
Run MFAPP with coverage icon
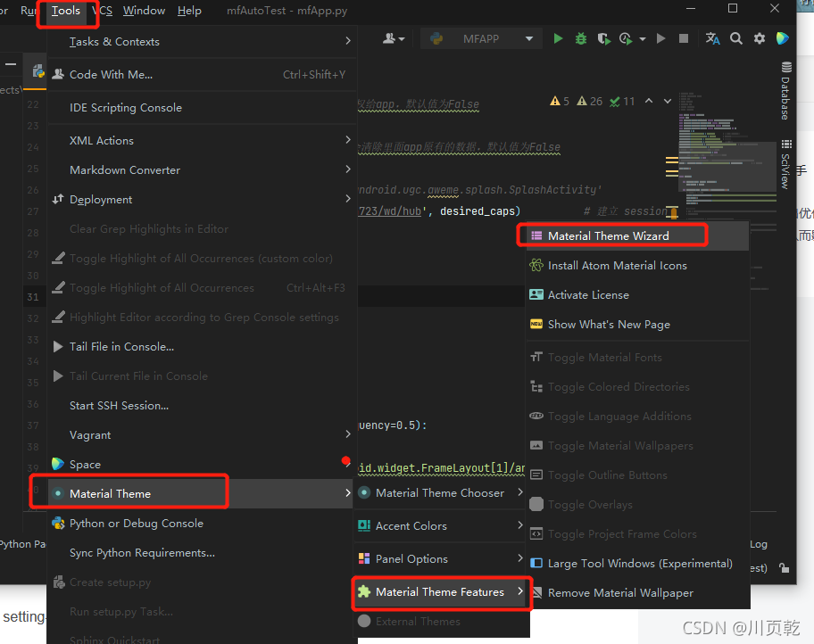coord(603,38)
